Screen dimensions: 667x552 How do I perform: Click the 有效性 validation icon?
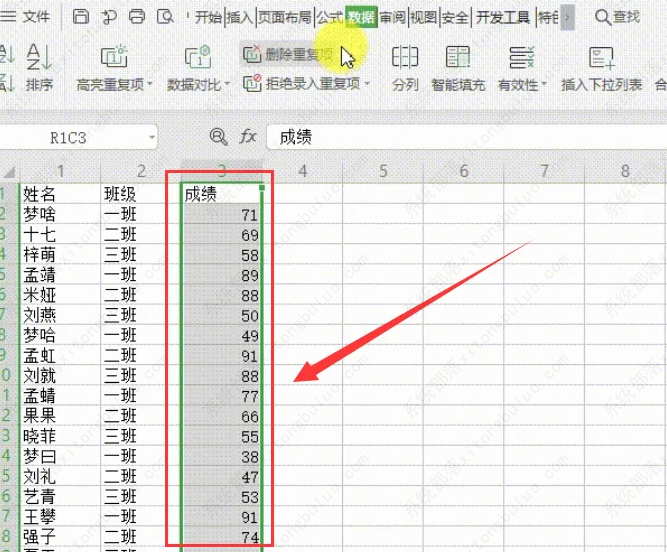(522, 57)
